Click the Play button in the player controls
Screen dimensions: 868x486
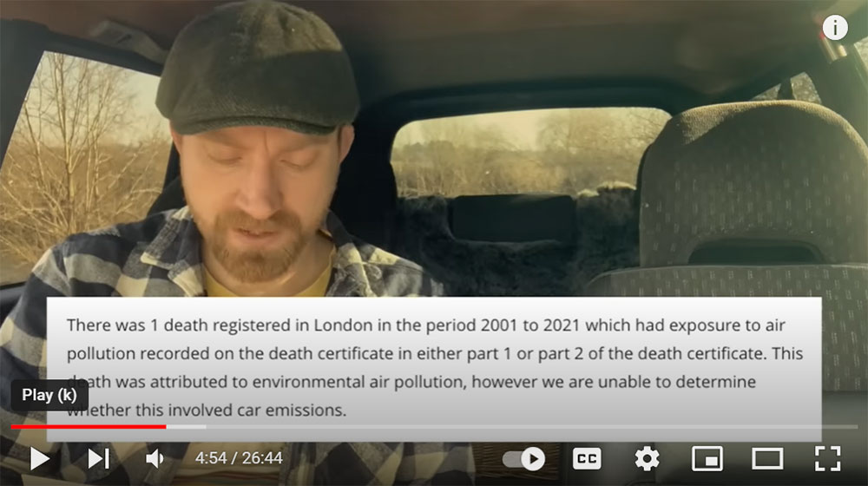click(39, 459)
